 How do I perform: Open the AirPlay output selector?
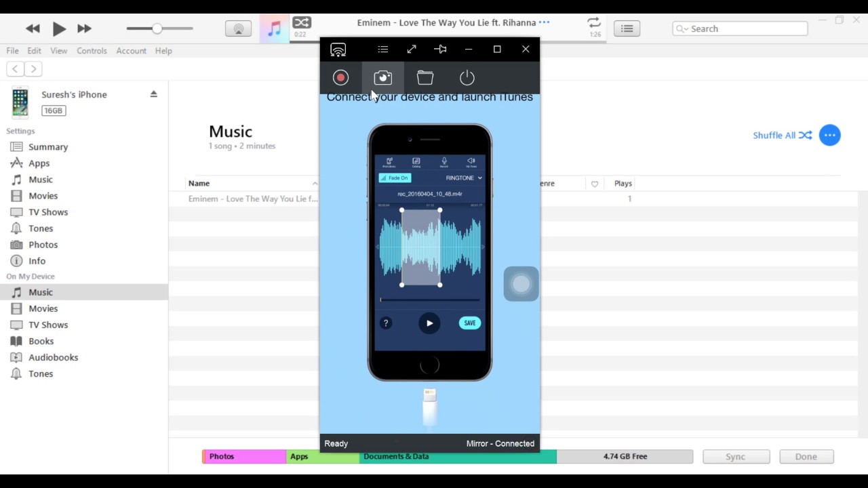click(x=238, y=28)
